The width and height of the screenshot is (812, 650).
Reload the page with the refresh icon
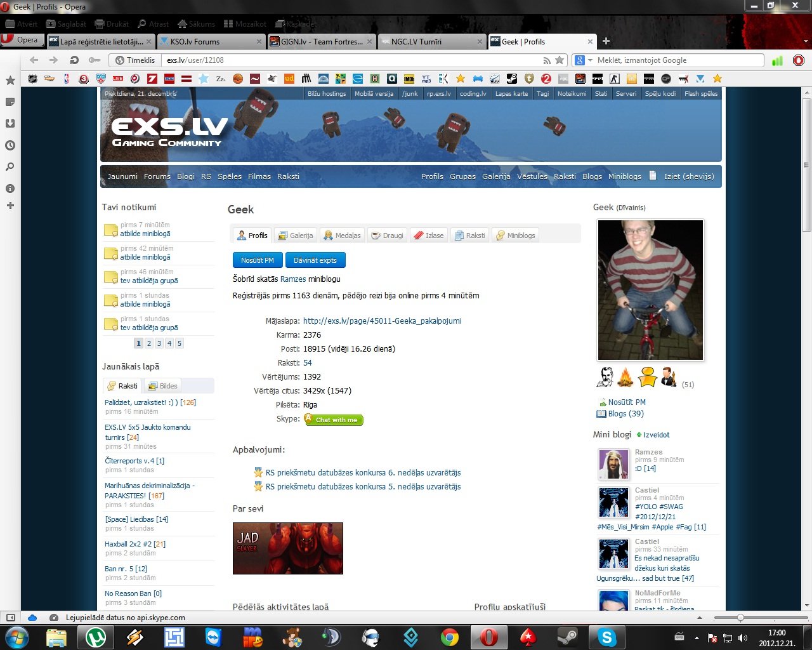[74, 60]
